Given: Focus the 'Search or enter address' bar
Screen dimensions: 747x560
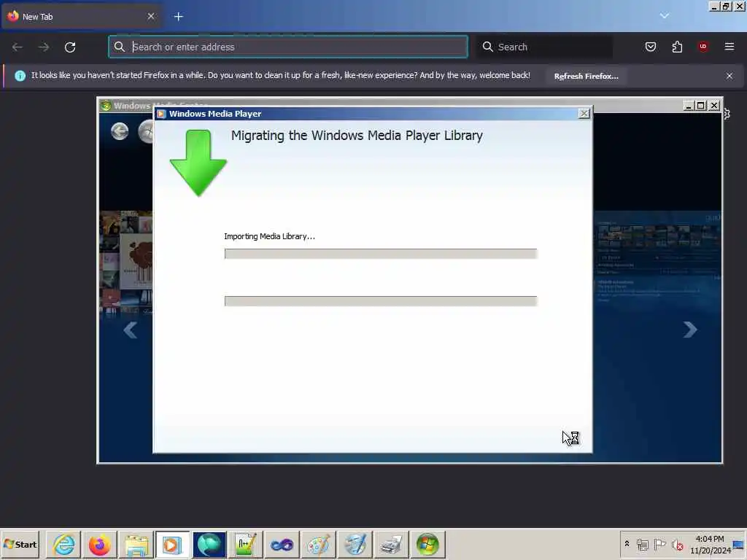Looking at the screenshot, I should 288,47.
